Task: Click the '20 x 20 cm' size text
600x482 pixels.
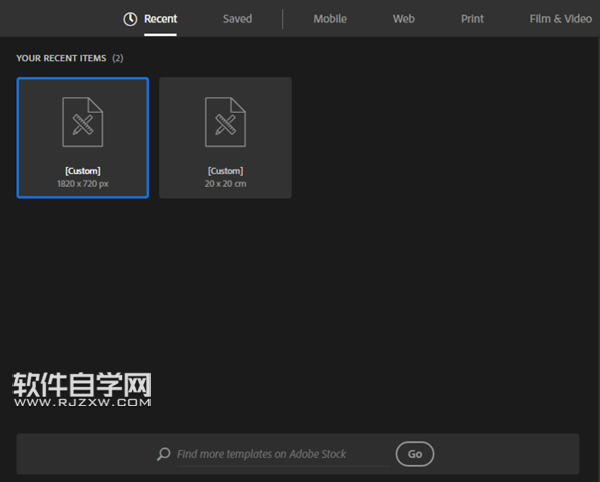Action: pyautogui.click(x=225, y=184)
